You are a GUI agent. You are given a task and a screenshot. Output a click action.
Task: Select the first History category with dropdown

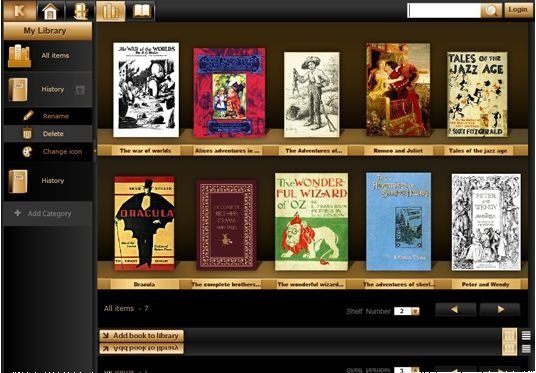48,90
